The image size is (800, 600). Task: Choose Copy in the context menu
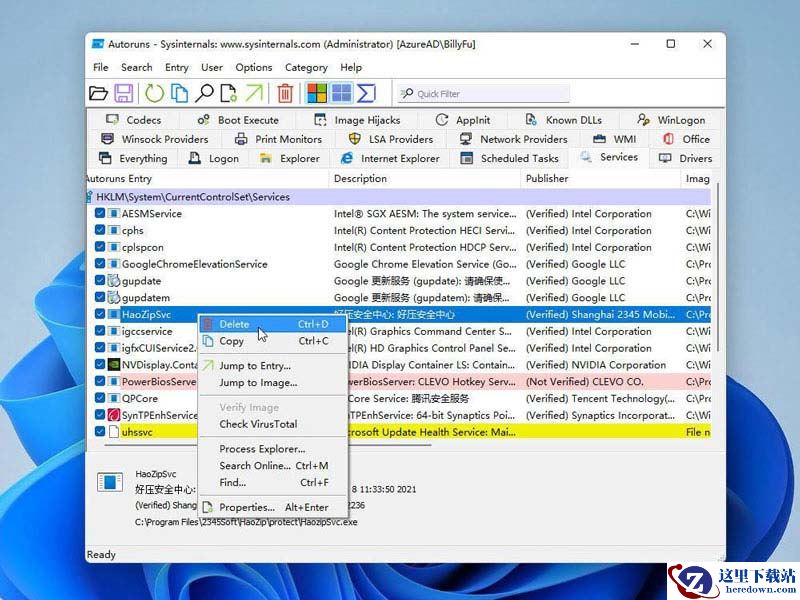[272, 341]
